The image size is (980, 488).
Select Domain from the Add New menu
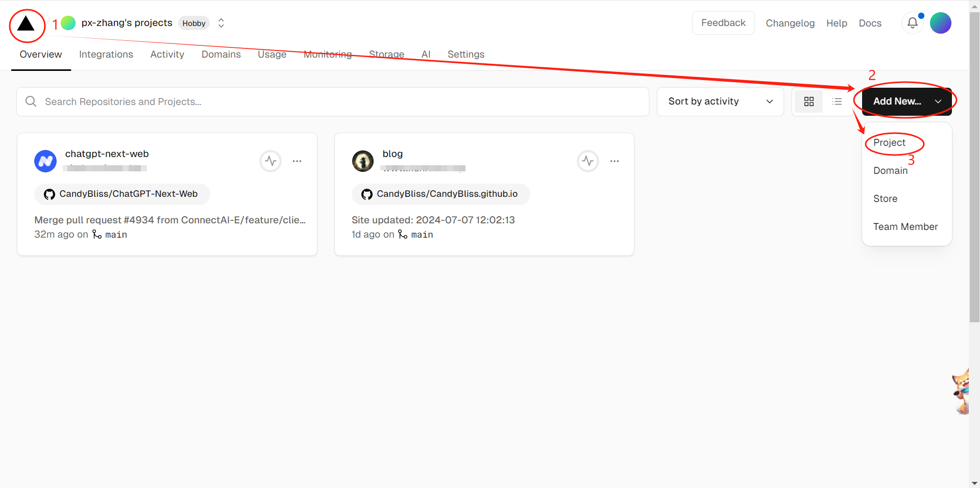(890, 171)
